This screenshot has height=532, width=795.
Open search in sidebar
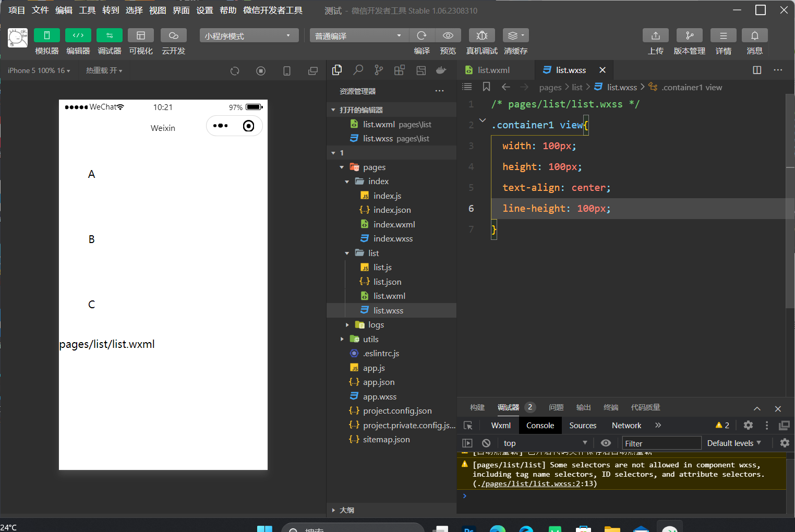click(358, 70)
